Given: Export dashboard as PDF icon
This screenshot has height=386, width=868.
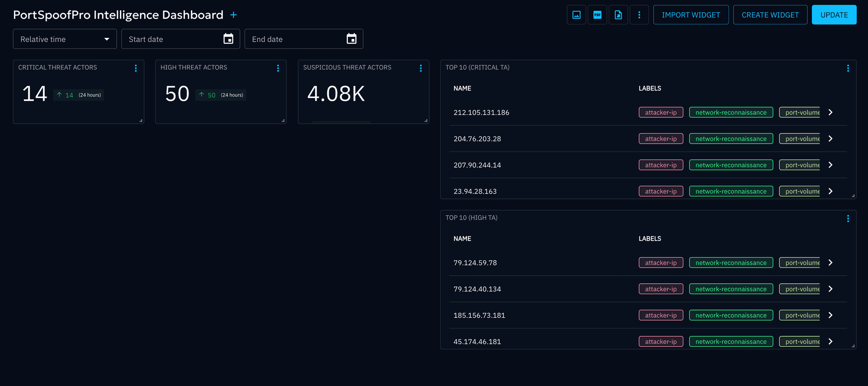Looking at the screenshot, I should click(x=597, y=15).
